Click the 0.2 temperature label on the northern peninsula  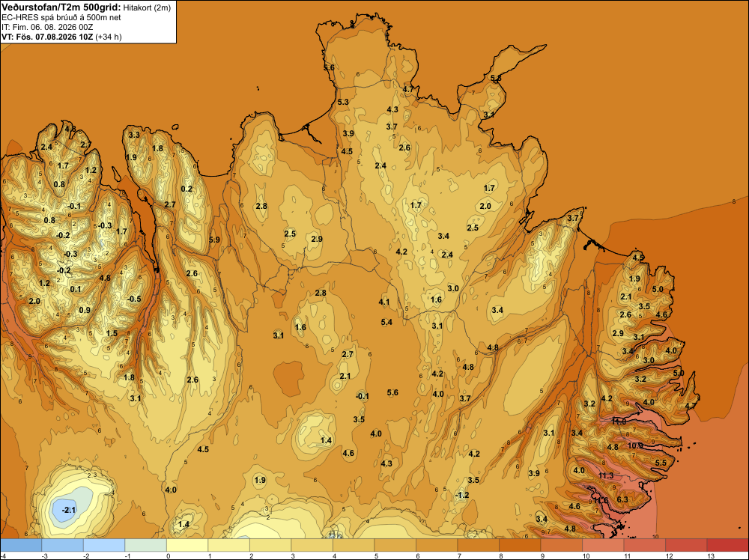pos(187,189)
